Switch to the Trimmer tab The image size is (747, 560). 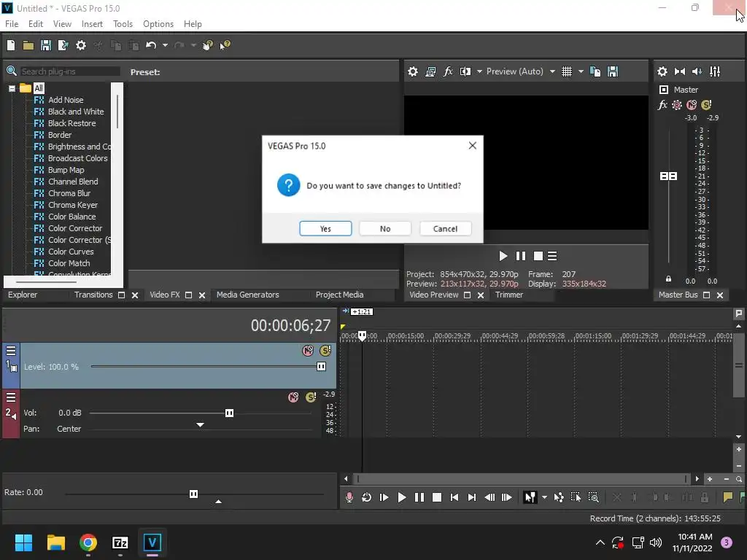pyautogui.click(x=508, y=295)
